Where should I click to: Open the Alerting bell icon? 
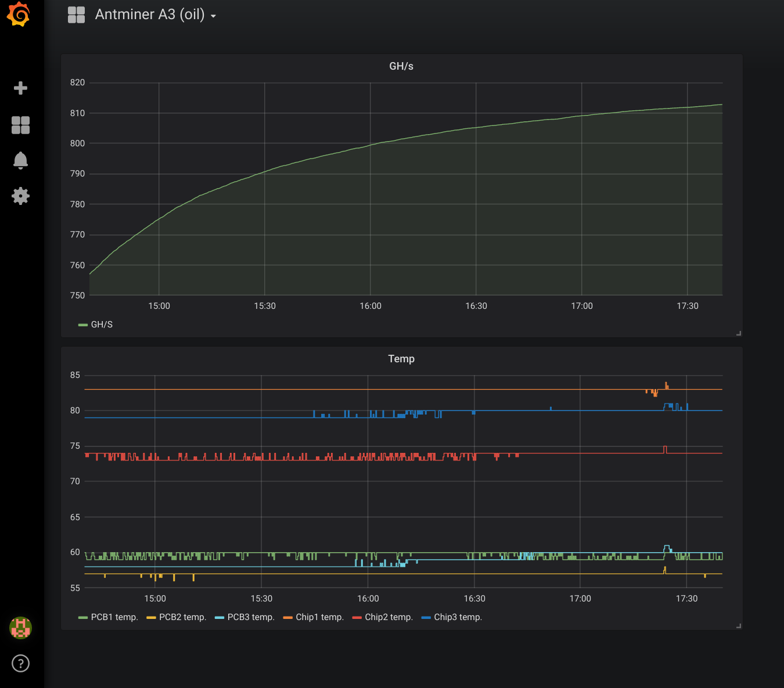tap(20, 160)
